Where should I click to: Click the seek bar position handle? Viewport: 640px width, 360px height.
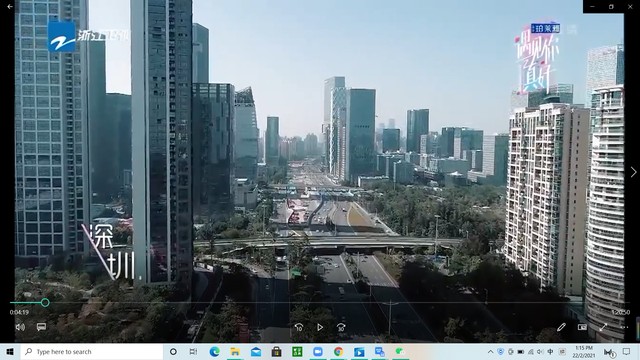tap(45, 302)
